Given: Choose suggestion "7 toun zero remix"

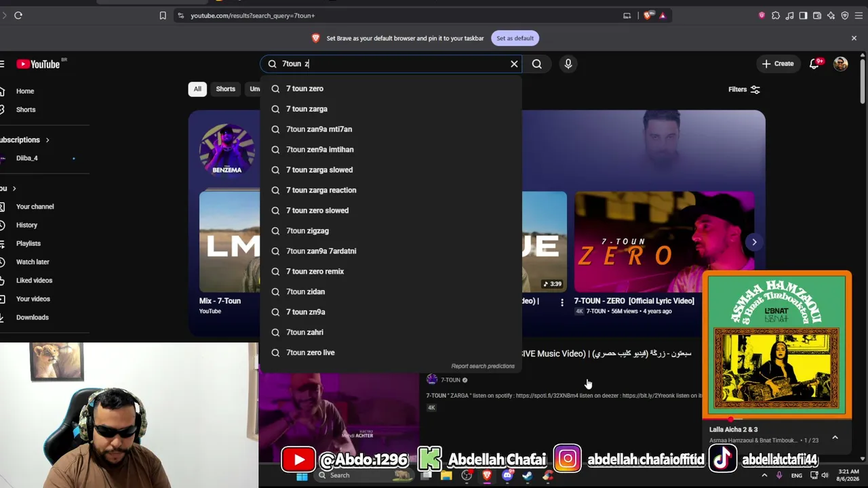Looking at the screenshot, I should (x=391, y=272).
